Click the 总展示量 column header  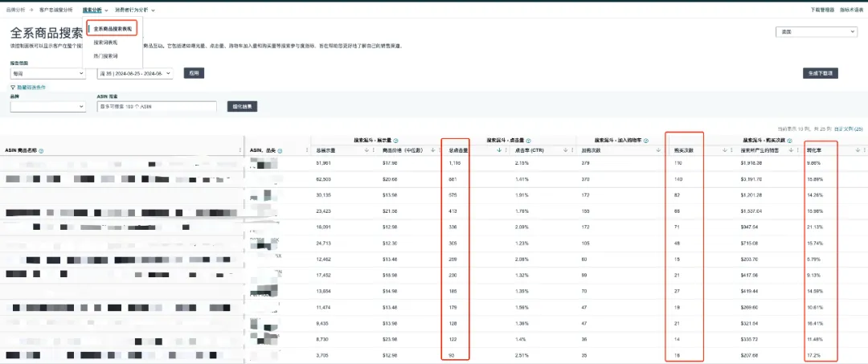tap(325, 150)
